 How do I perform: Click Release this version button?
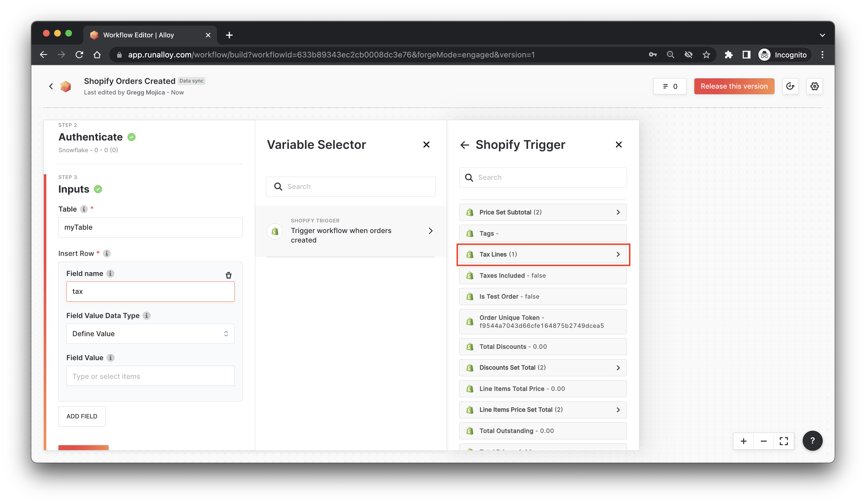coord(734,86)
